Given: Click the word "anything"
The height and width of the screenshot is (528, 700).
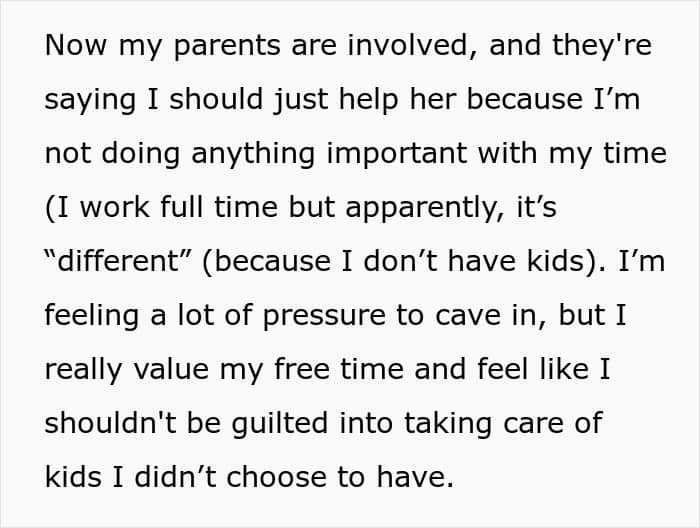Looking at the screenshot, I should [253, 155].
